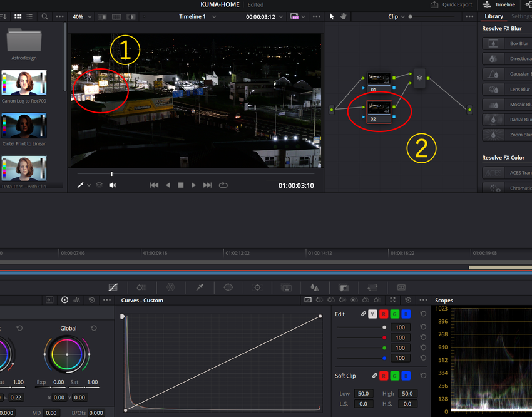Reset the Global color wheel

[x=94, y=328]
